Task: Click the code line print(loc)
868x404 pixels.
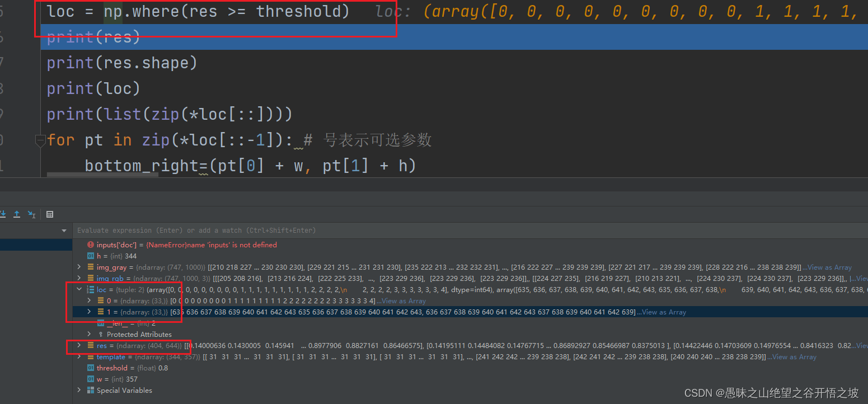Action: pos(93,88)
